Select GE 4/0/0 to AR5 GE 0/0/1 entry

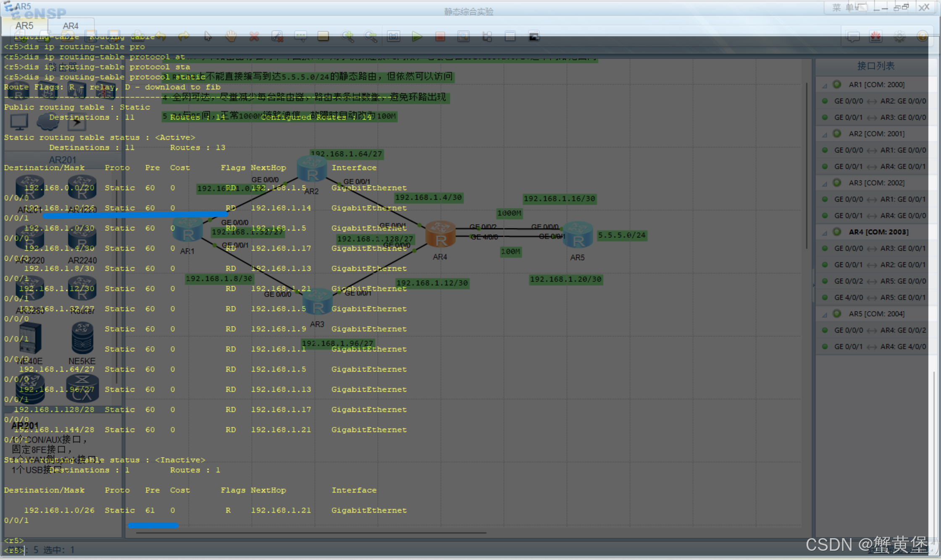tap(880, 298)
